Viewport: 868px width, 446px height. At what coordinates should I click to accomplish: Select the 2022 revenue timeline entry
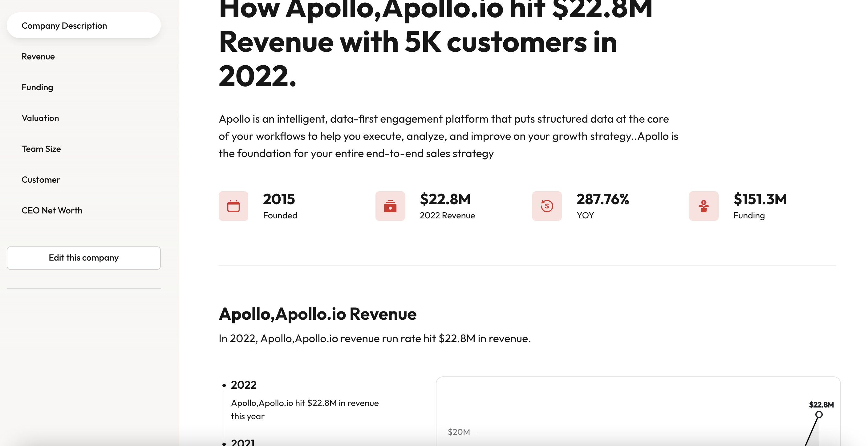244,385
